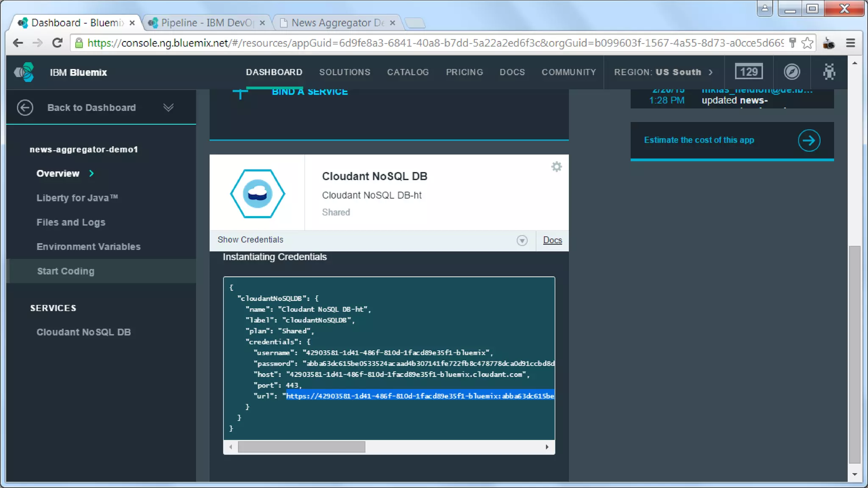Click the estimate cost arrow circle icon

coord(809,140)
